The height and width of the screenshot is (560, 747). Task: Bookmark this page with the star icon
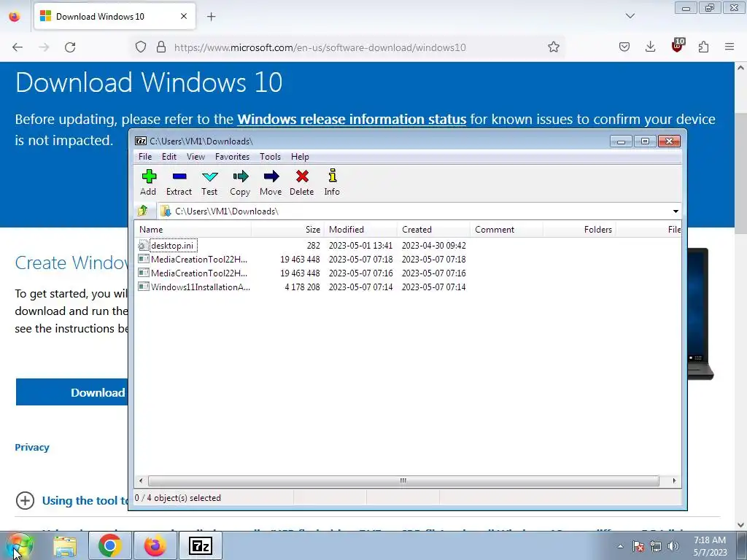point(553,47)
